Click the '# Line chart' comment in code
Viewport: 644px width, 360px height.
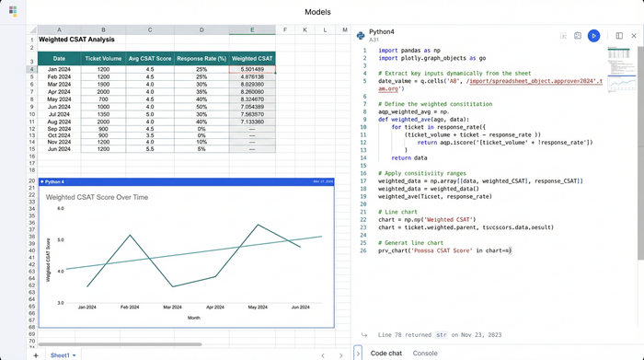397,212
